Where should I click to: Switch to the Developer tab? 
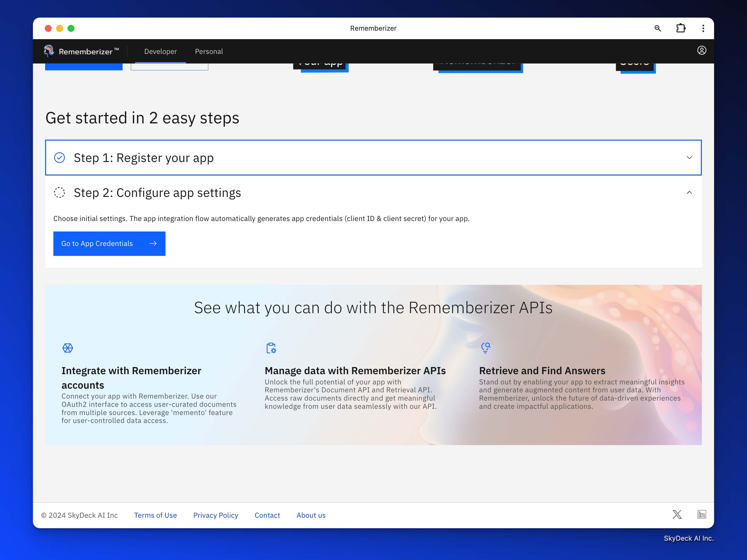coord(160,51)
